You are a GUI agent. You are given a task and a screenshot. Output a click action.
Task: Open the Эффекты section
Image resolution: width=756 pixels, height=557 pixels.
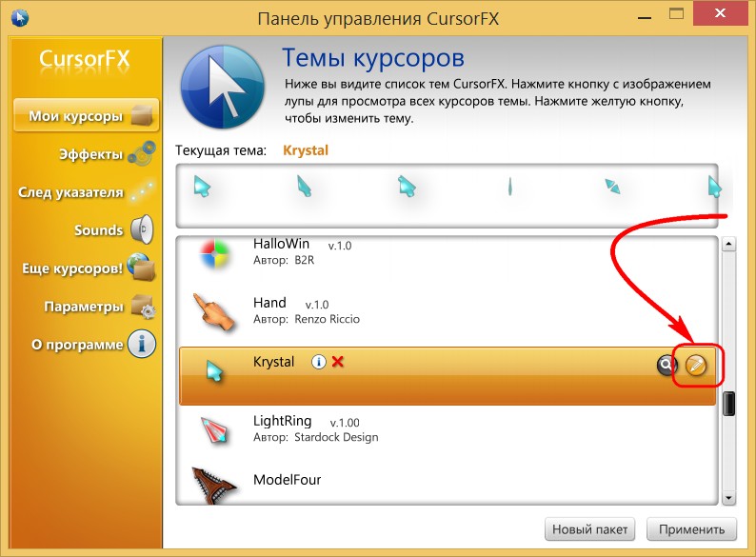tap(107, 154)
